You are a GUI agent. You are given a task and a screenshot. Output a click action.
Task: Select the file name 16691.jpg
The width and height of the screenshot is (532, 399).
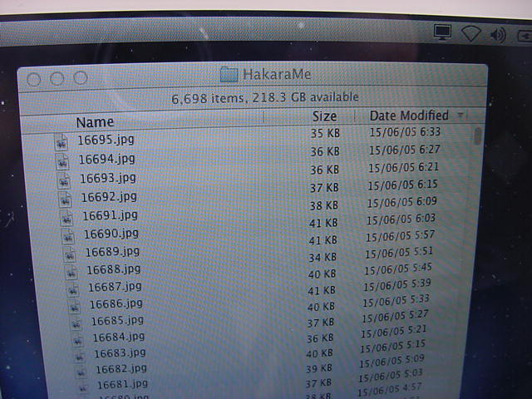[x=111, y=215]
